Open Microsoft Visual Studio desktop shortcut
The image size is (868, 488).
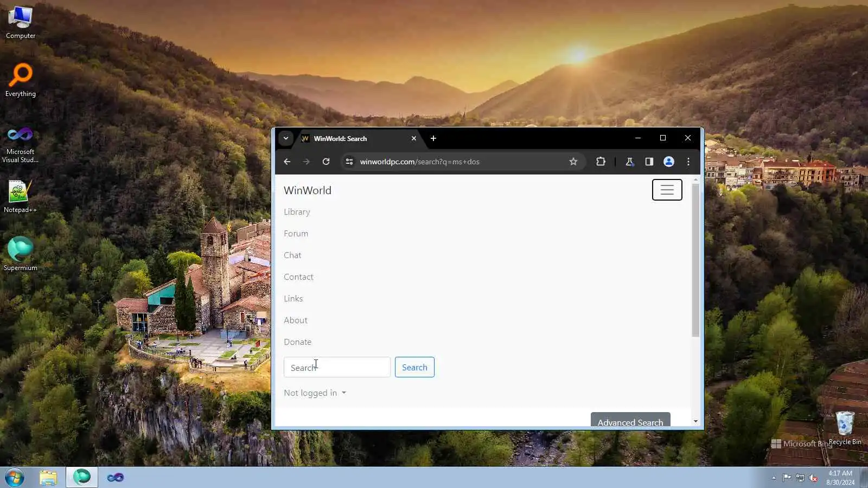[x=21, y=144]
